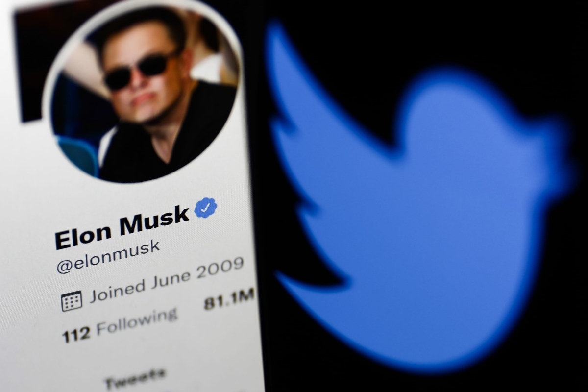
Task: Click the word Following
Action: (x=137, y=321)
